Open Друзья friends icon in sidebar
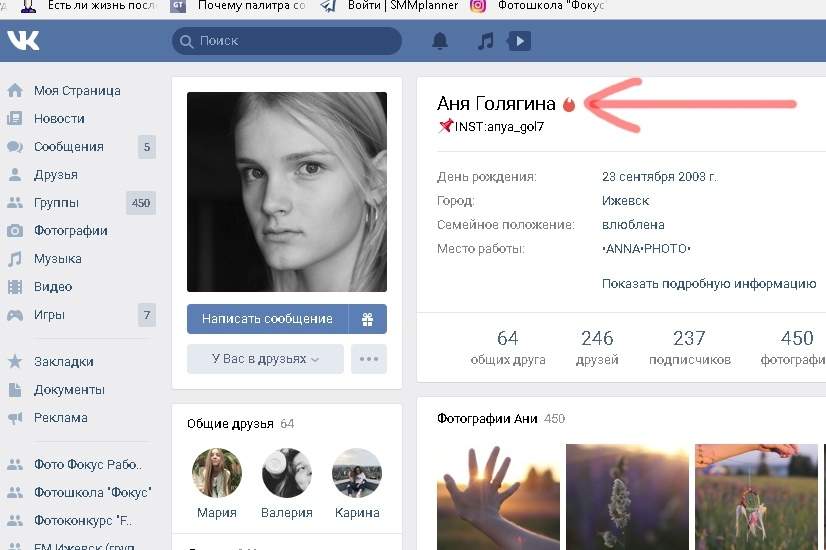826x550 pixels. 15,174
